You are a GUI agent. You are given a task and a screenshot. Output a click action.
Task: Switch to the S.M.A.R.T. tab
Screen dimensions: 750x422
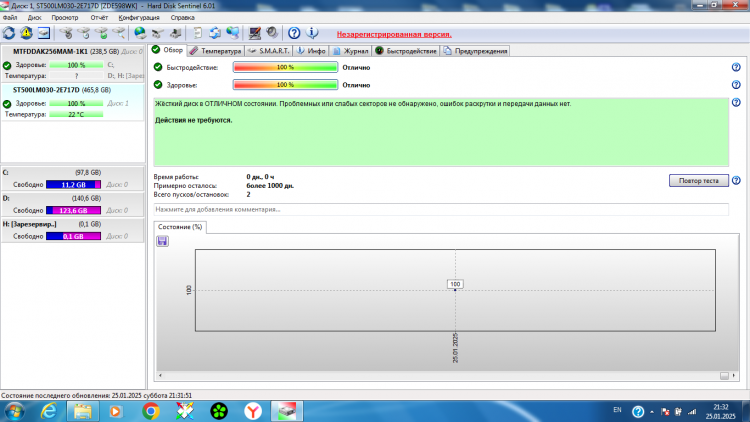(x=269, y=51)
